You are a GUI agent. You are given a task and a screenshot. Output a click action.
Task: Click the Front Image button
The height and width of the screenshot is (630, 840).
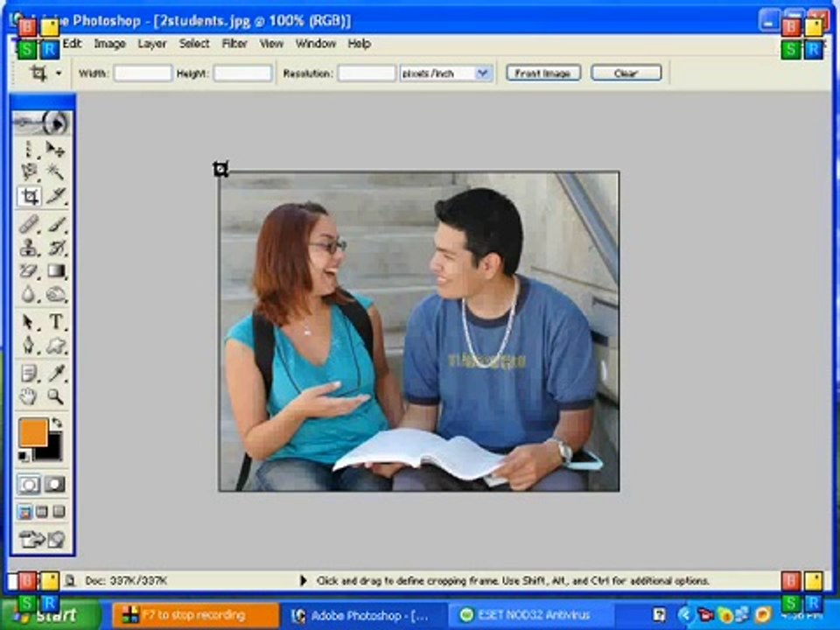(x=543, y=73)
